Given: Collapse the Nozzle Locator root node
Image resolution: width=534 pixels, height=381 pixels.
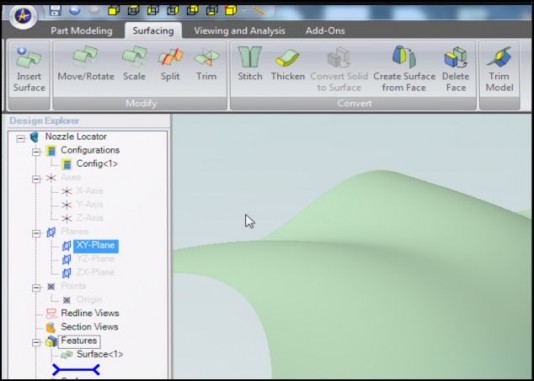Looking at the screenshot, I should coord(21,138).
